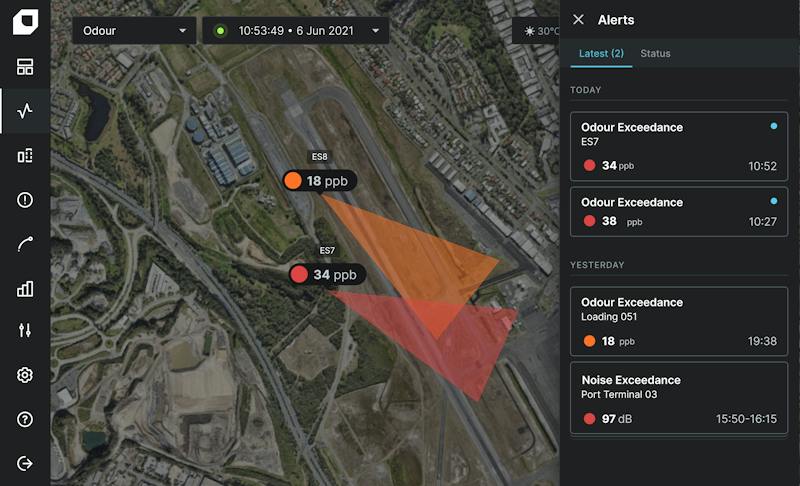Open the Loading 051 Odour Exceedance alert
Viewport: 800px width, 486px height.
coord(679,321)
